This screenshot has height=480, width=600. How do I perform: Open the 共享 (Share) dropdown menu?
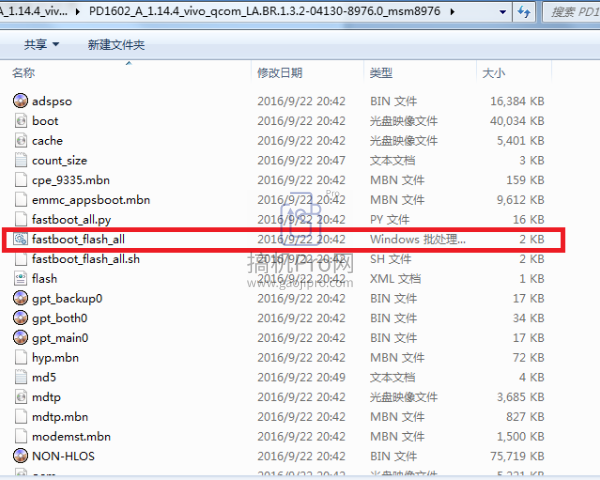pos(41,45)
